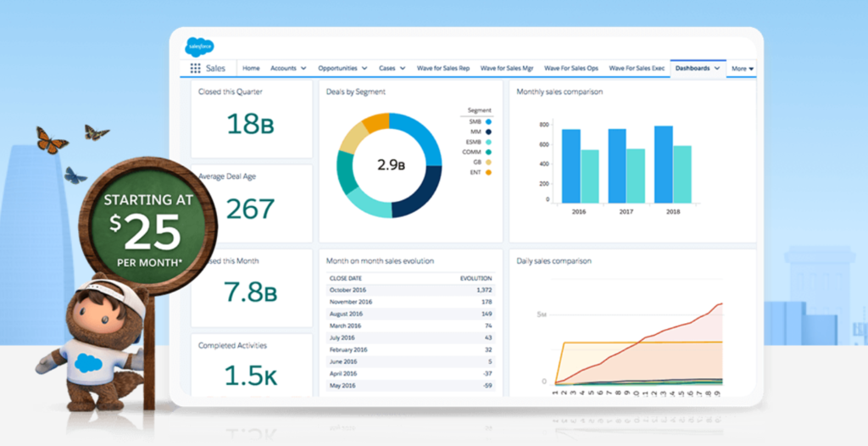Viewport: 868px width, 446px height.
Task: Click Month on month sales evolution title
Action: 380,261
